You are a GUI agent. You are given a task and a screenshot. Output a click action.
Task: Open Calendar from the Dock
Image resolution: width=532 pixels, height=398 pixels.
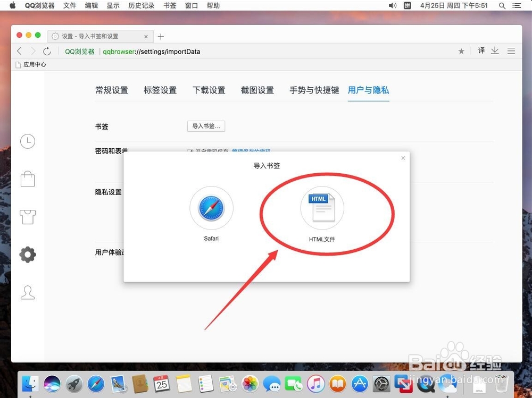[x=162, y=384]
